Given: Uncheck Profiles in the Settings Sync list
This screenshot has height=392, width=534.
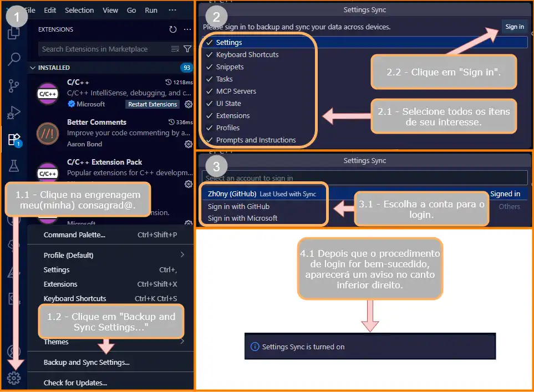Looking at the screenshot, I should (x=210, y=128).
